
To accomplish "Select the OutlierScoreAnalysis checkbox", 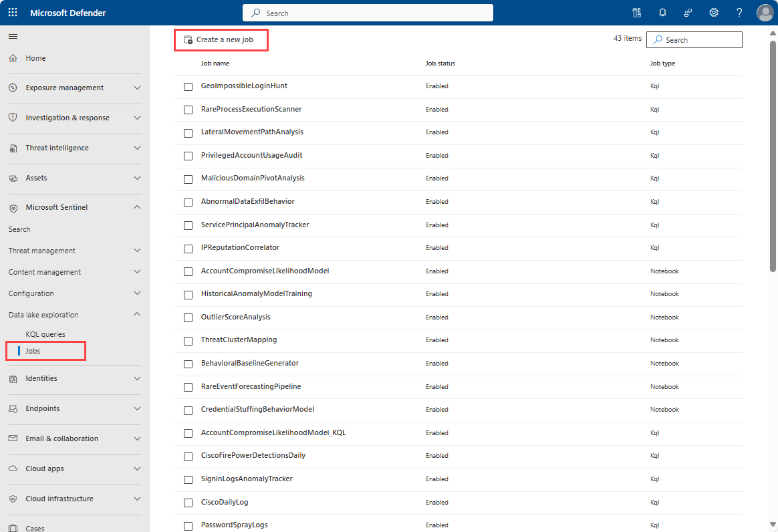I will pyautogui.click(x=188, y=317).
